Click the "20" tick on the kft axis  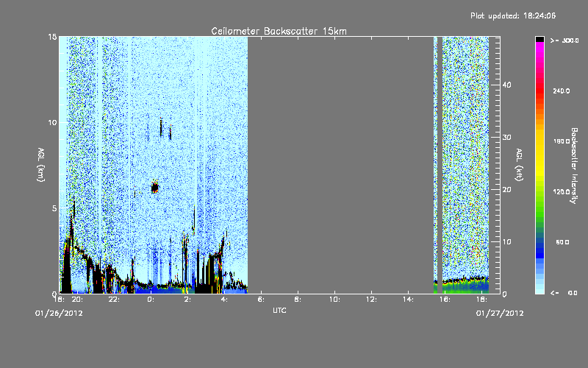(x=506, y=190)
